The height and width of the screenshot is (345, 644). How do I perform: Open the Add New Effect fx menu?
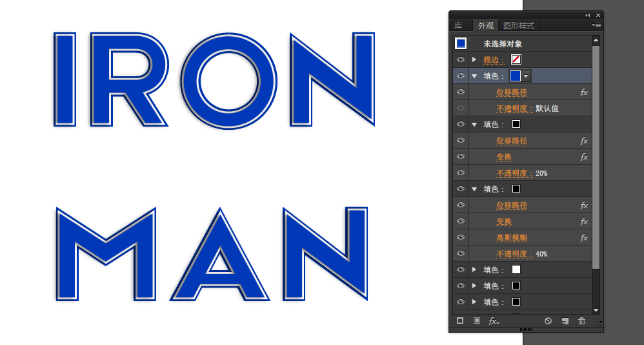click(x=494, y=321)
